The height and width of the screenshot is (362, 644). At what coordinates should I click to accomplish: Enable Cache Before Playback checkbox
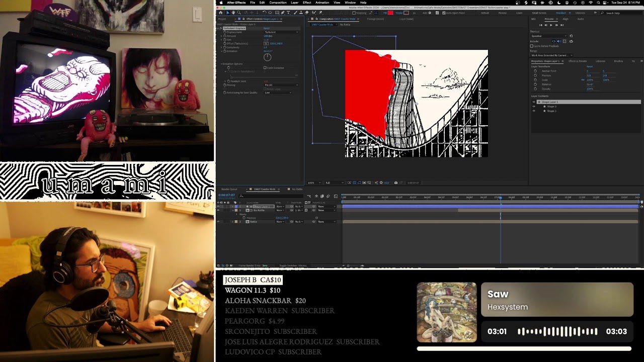point(532,46)
